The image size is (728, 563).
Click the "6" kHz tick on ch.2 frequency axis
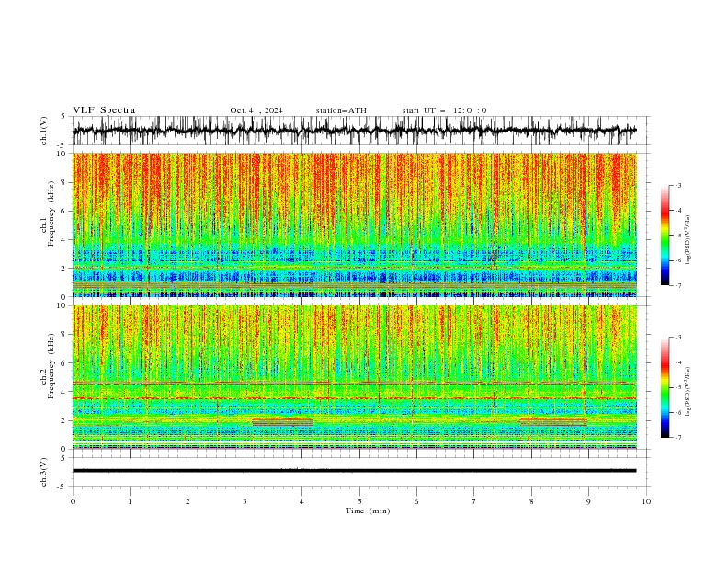(x=63, y=362)
